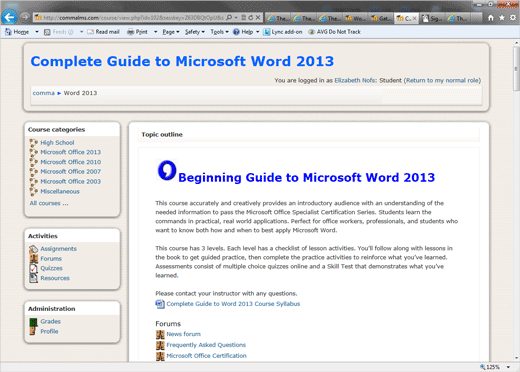Click the Quizzes checkmark icon in Activities
This screenshot has width=520, height=372.
[x=33, y=268]
